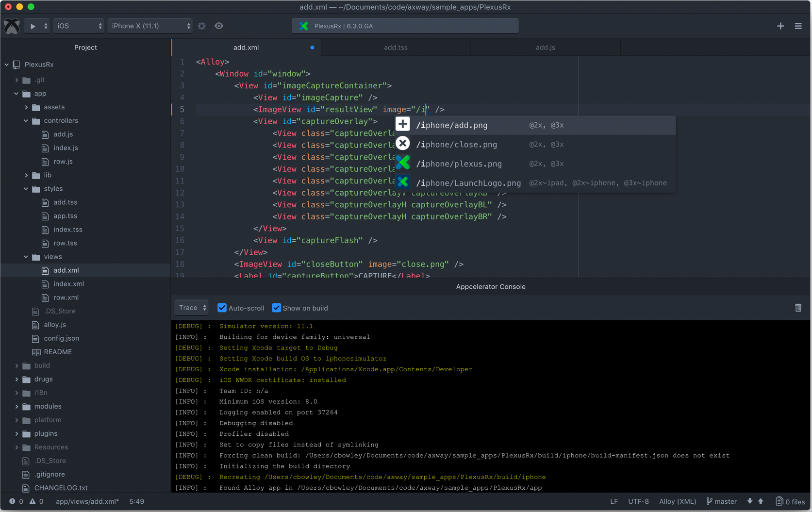Clear the console with the trash icon

(798, 308)
